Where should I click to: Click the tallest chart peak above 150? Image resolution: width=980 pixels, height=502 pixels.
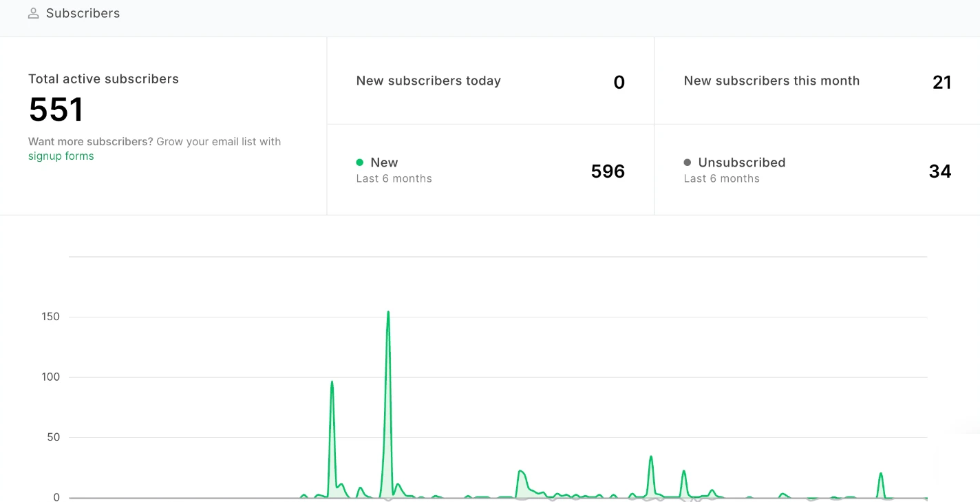click(388, 312)
